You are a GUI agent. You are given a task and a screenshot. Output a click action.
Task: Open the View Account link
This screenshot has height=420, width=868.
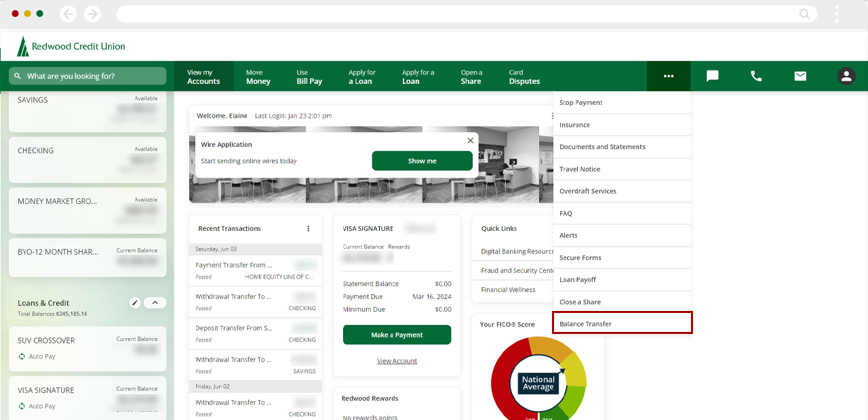pos(397,361)
